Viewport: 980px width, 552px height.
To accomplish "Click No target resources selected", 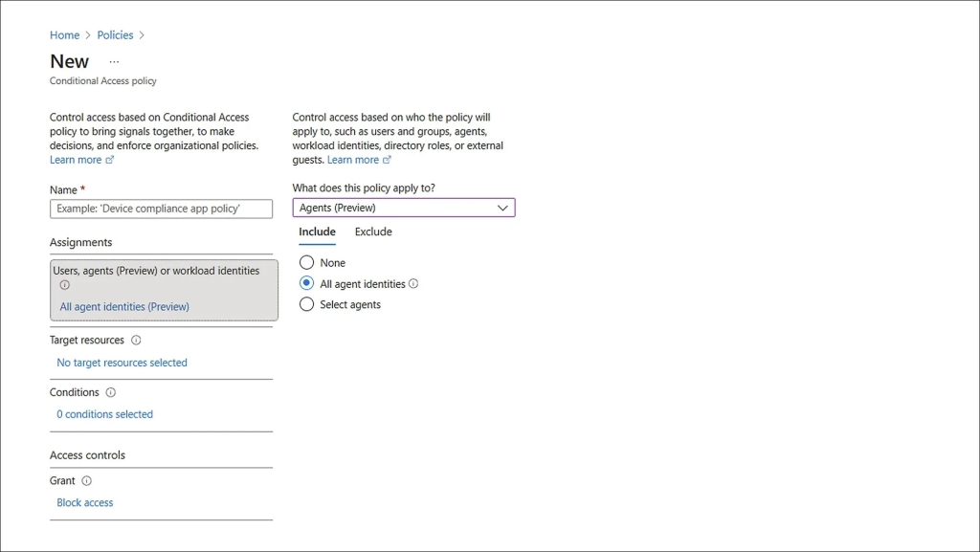I will click(122, 363).
